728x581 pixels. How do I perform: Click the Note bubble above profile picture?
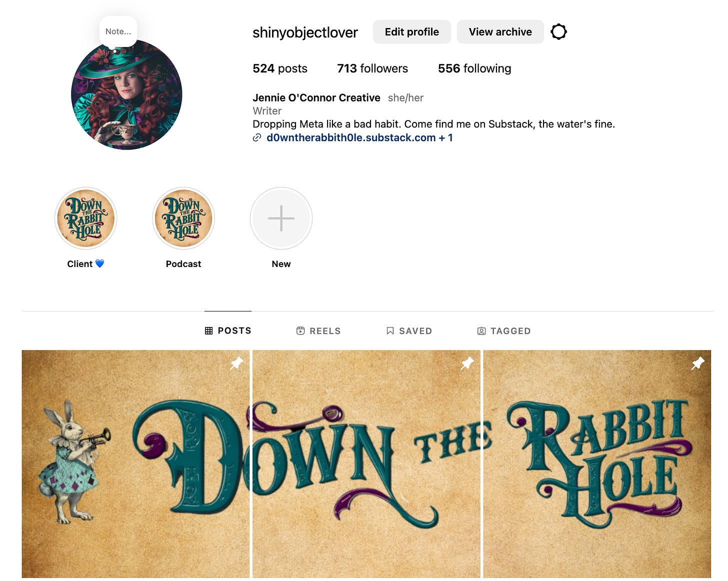tap(118, 31)
